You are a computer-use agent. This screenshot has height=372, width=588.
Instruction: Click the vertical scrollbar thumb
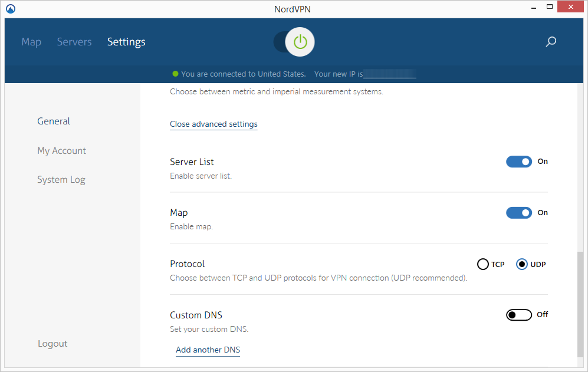coord(580,304)
